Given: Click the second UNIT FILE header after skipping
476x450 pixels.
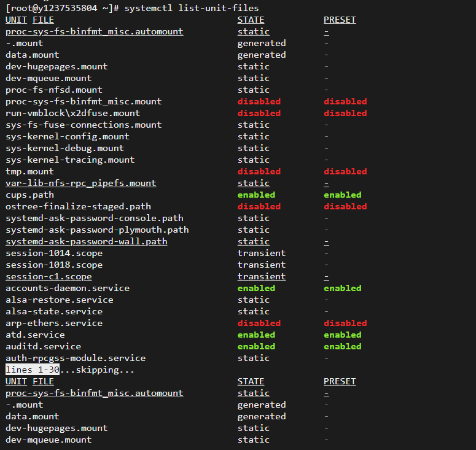Looking at the screenshot, I should point(29,382).
